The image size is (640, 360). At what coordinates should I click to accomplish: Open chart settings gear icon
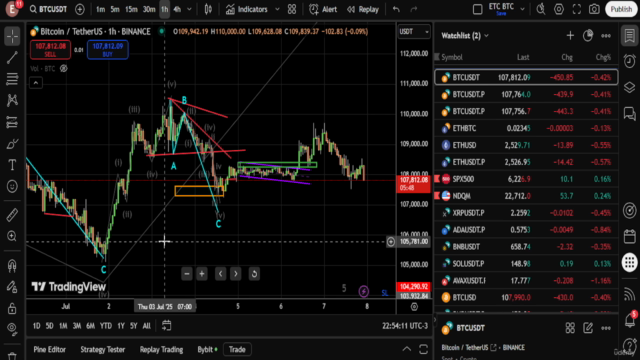coord(559,9)
